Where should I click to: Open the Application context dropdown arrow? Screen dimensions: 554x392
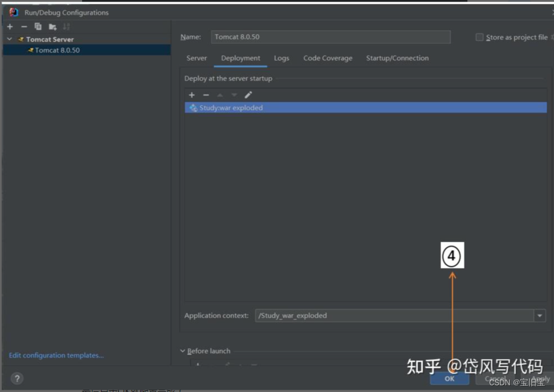[x=539, y=315]
